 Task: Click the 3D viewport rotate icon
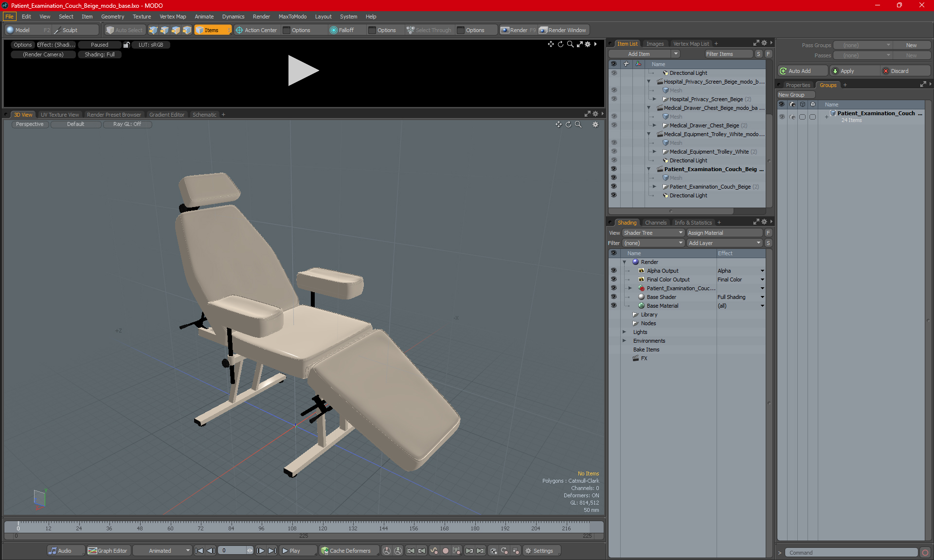[568, 124]
